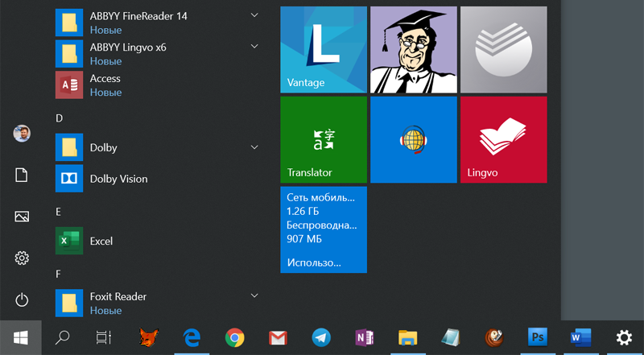Expand the ABBYY FineReader 14 folder
This screenshot has width=644, height=355.
click(x=254, y=15)
